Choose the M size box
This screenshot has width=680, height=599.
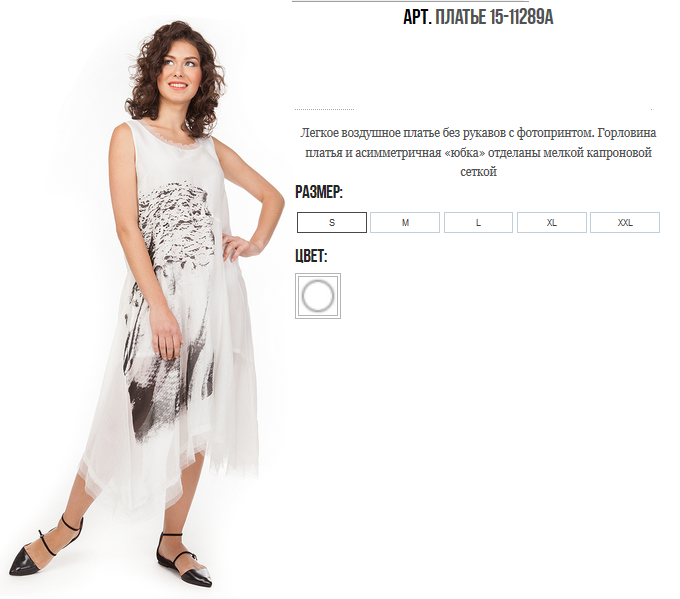405,223
